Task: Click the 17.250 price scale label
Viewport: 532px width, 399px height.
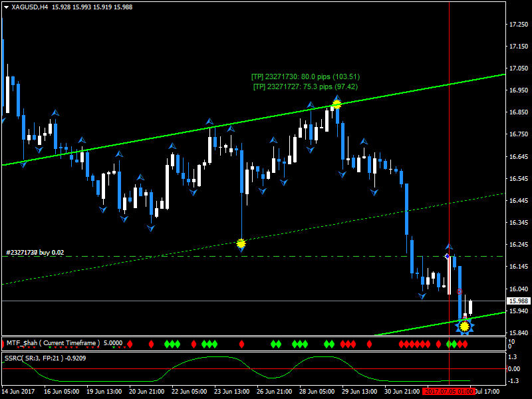Action: click(519, 25)
